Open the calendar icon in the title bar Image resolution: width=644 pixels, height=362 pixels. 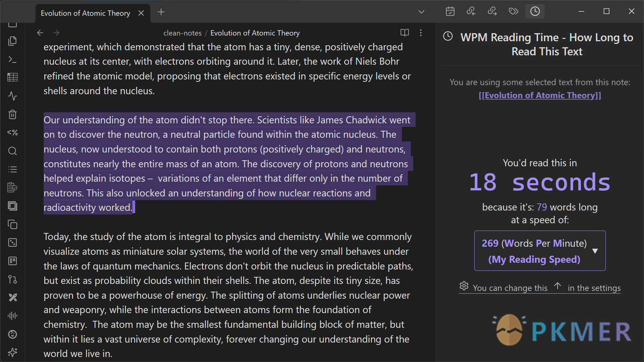coord(450,11)
